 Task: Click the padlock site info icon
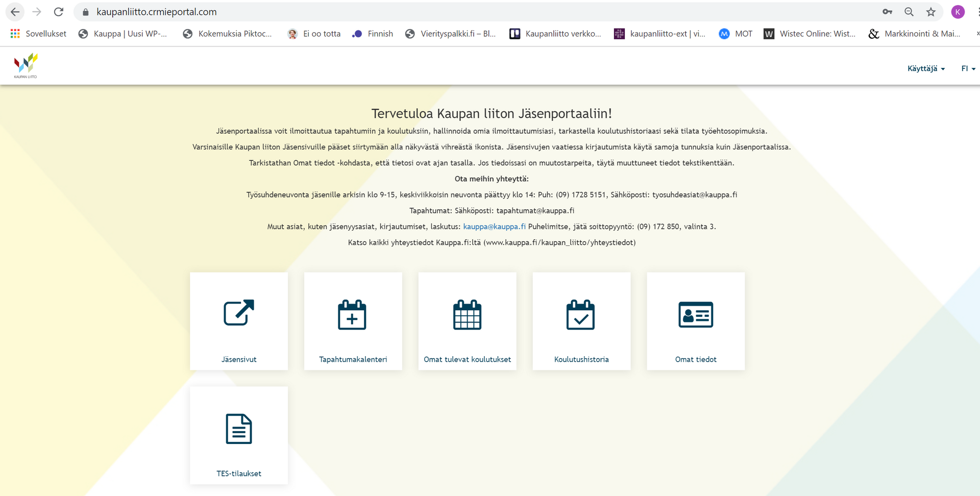pyautogui.click(x=85, y=12)
